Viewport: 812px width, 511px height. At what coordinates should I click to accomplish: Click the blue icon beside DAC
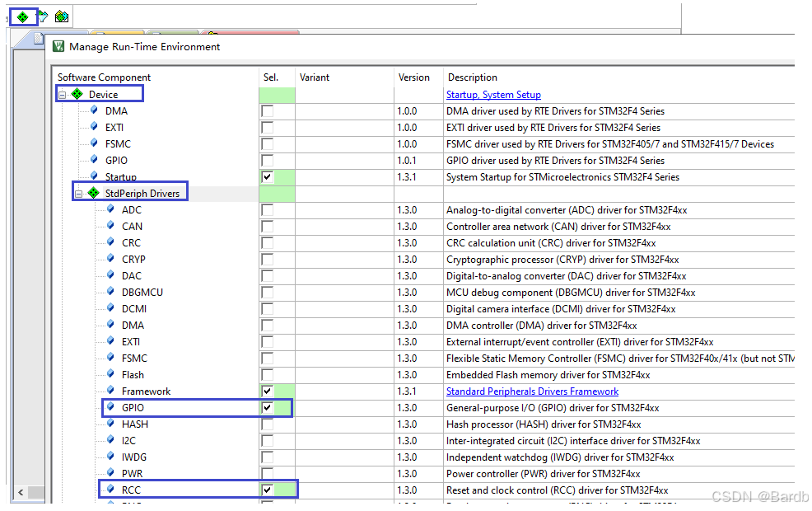click(110, 274)
